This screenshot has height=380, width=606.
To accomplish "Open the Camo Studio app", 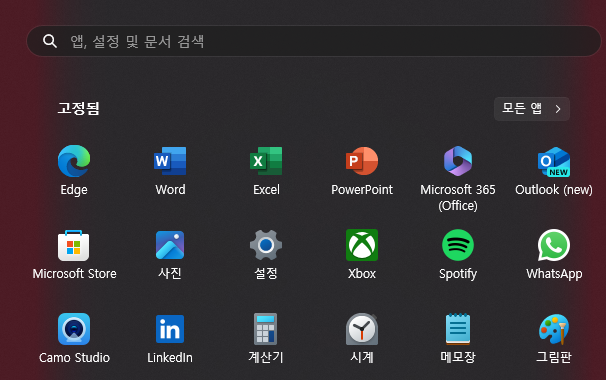I will (74, 329).
